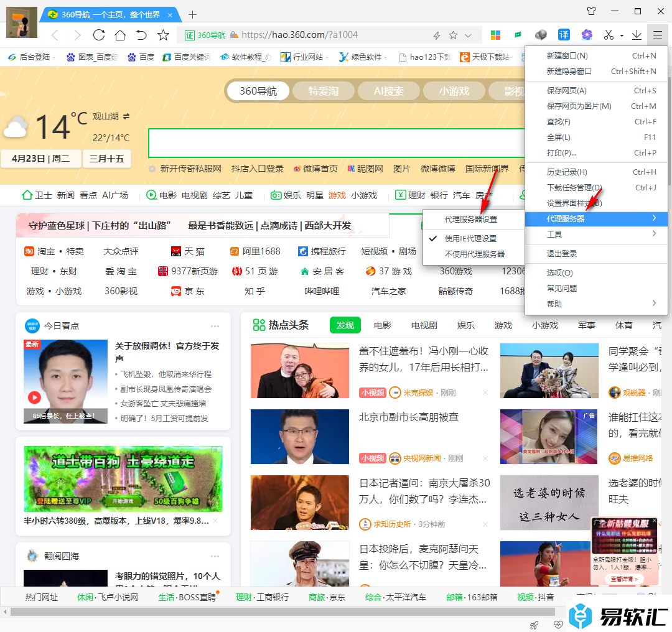This screenshot has height=632, width=672.
Task: Open 哔哩哔哩 site link
Action: 322,291
